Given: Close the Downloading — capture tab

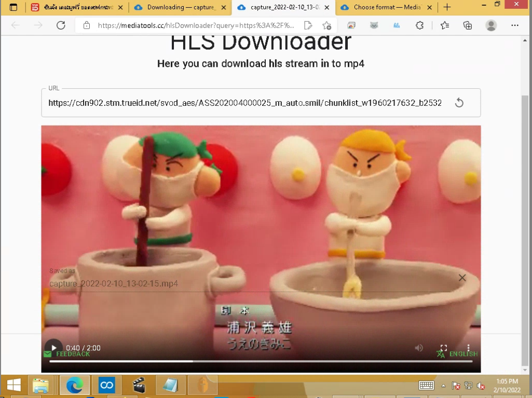Looking at the screenshot, I should 224,7.
